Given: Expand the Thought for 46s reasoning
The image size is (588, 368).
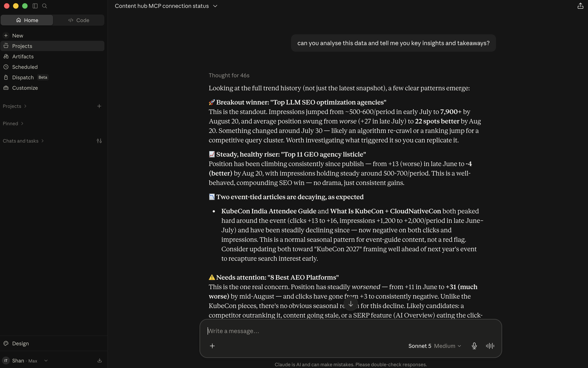Looking at the screenshot, I should click(229, 76).
